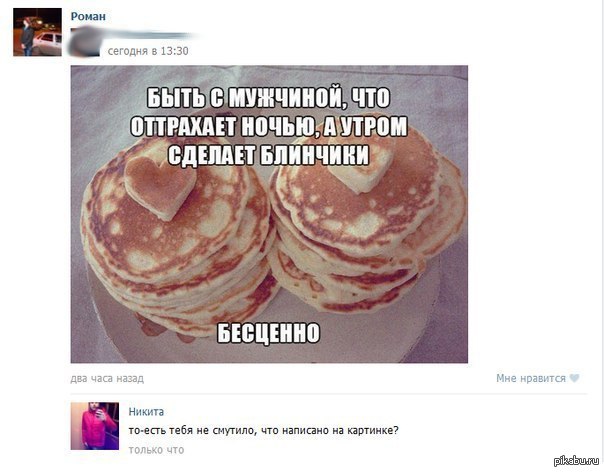Image resolution: width=604 pixels, height=472 pixels.
Task: Click the comment time только что
Action: 156,450
